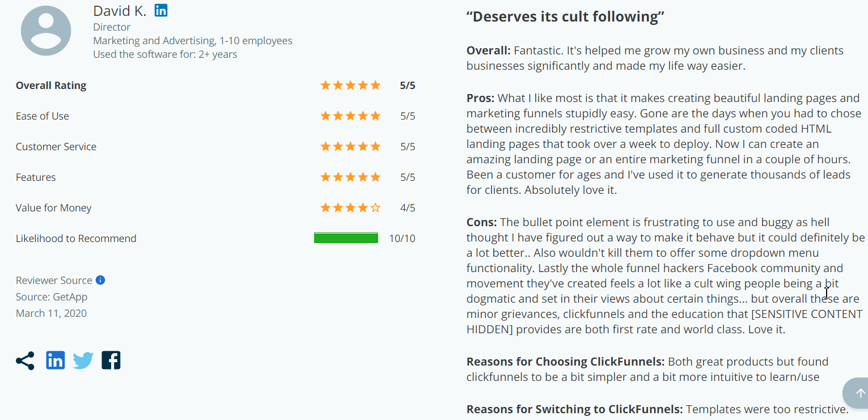Click the "Deserves its cult following" review title
This screenshot has width=868, height=420.
click(565, 16)
